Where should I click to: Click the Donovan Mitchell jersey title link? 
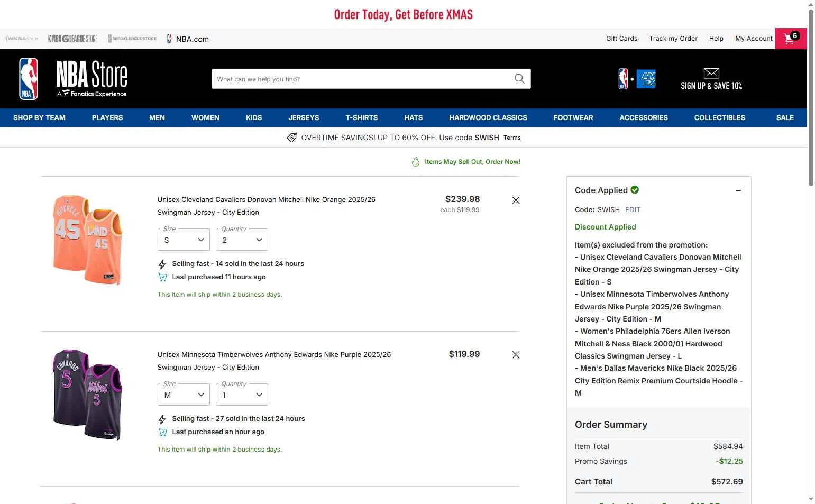(266, 206)
